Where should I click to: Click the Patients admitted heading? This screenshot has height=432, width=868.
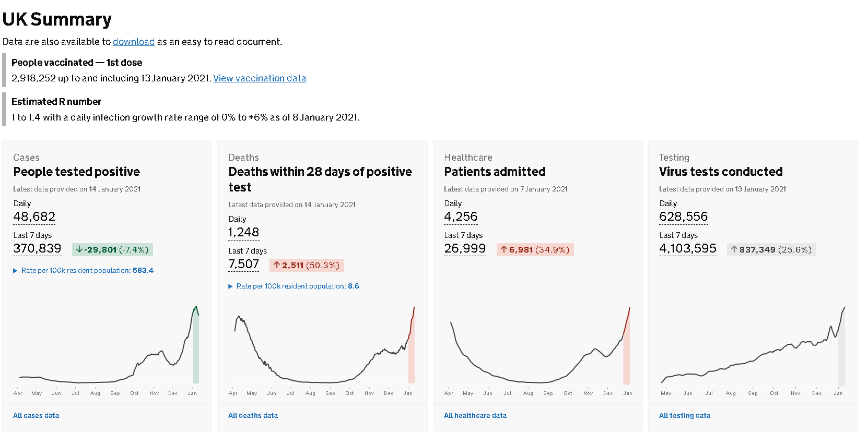tap(495, 172)
